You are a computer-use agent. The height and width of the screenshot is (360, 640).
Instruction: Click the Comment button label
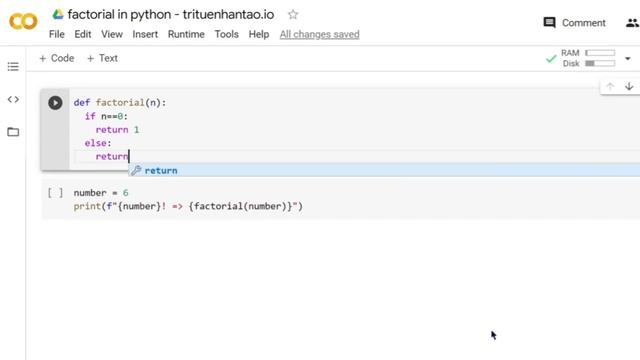(x=584, y=23)
